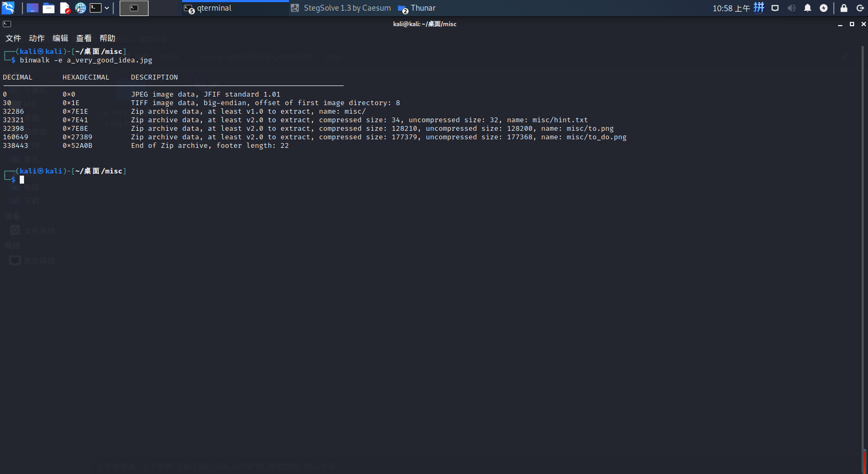Switch to the Thunar taskbar button
This screenshot has width=868, height=474.
point(417,8)
